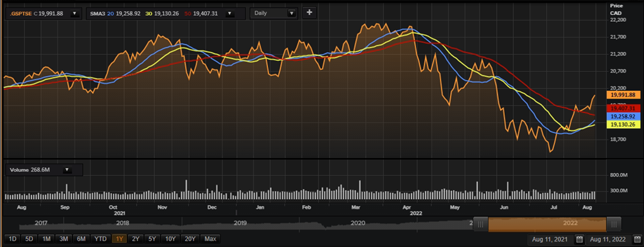Viewport: 644px width, 247px height.
Task: Grab the left range handle of navigator
Action: tap(481, 224)
